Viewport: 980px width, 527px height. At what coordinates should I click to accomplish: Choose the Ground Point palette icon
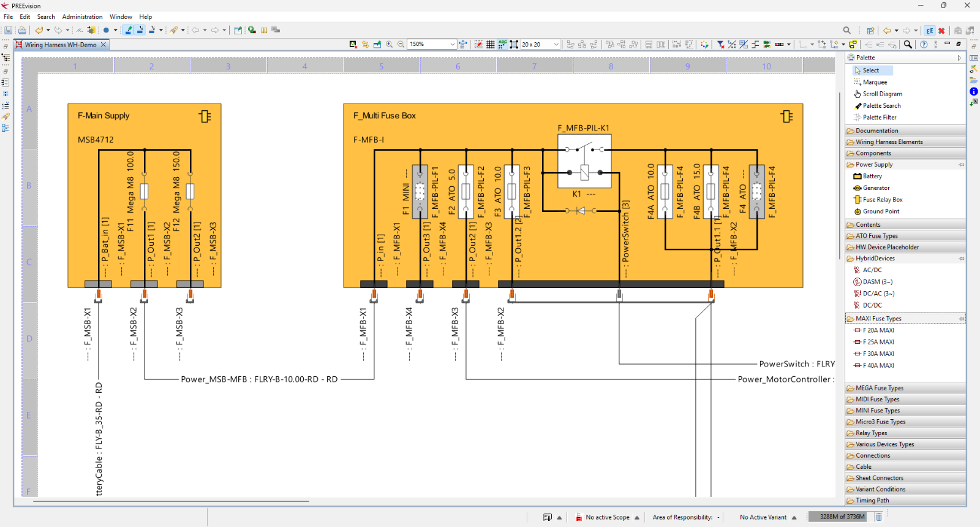[858, 211]
